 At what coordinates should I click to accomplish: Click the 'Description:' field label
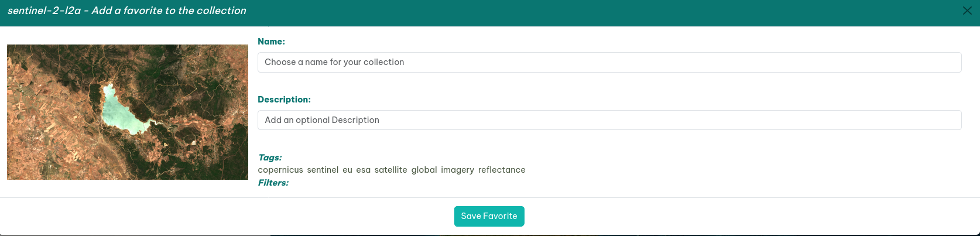point(284,100)
